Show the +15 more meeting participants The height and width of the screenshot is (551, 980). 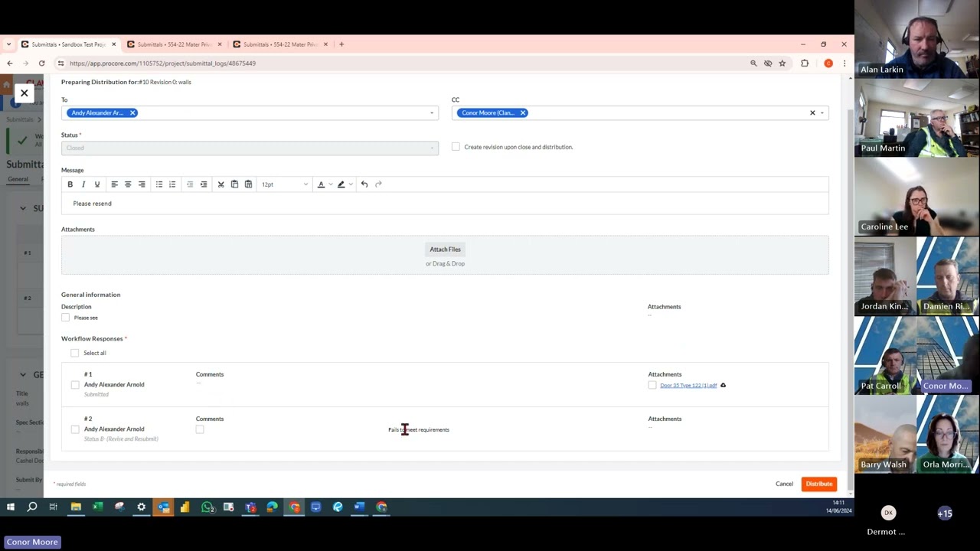click(945, 514)
